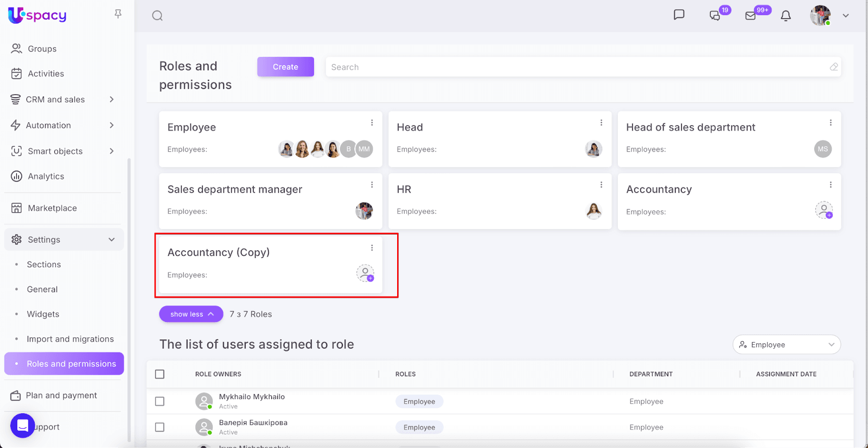This screenshot has height=448, width=868.
Task: Click the search magnifier icon in top bar
Action: point(157,16)
